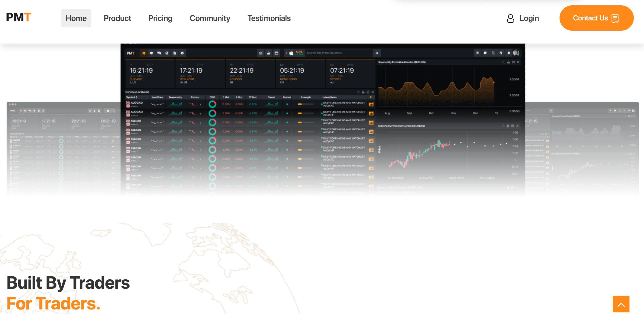Viewport: 644px width, 314px height.
Task: Open the Community nav link
Action: click(x=210, y=18)
